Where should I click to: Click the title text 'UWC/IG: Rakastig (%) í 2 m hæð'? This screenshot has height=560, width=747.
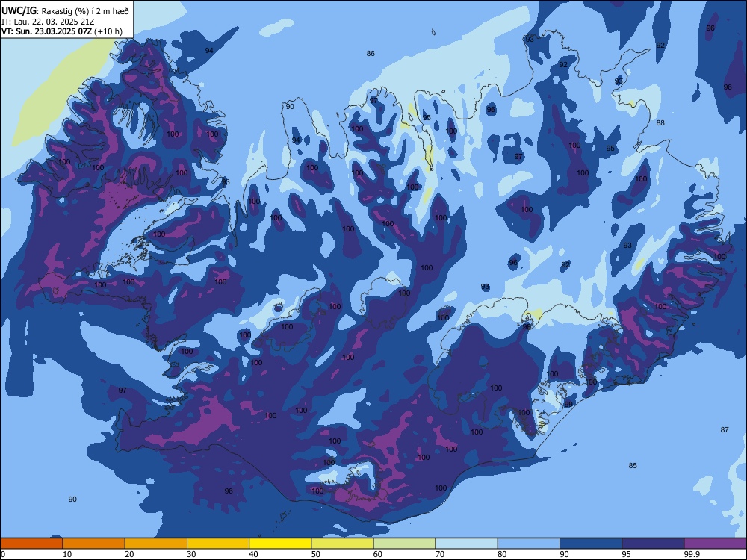(65, 11)
